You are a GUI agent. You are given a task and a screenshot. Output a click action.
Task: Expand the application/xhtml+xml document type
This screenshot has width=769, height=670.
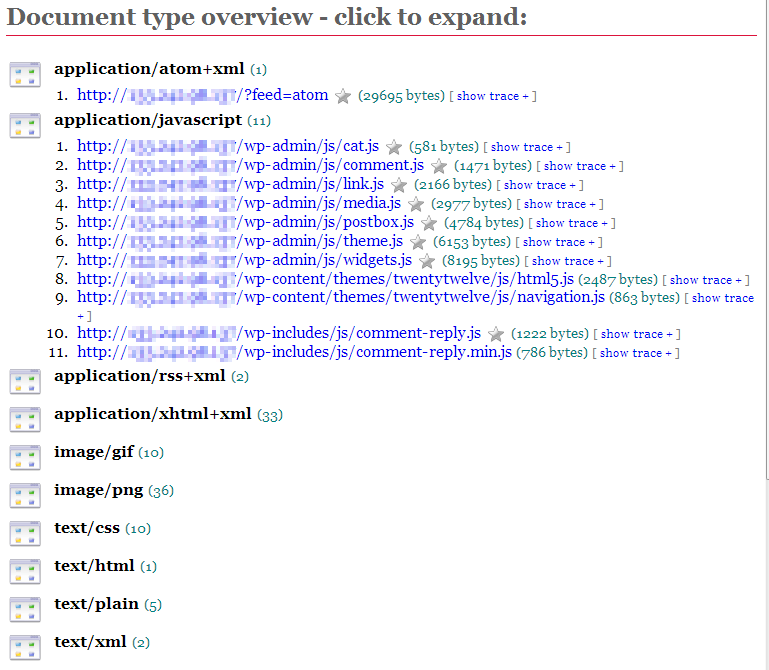[x=152, y=414]
